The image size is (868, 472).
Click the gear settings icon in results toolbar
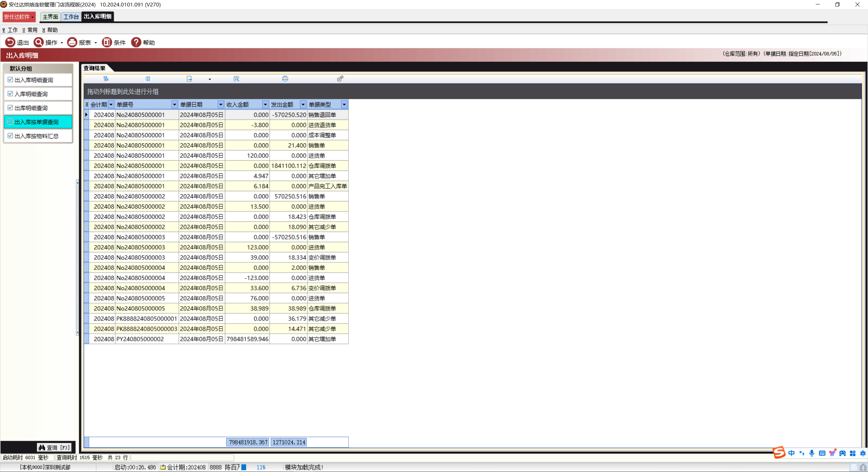[x=340, y=79]
